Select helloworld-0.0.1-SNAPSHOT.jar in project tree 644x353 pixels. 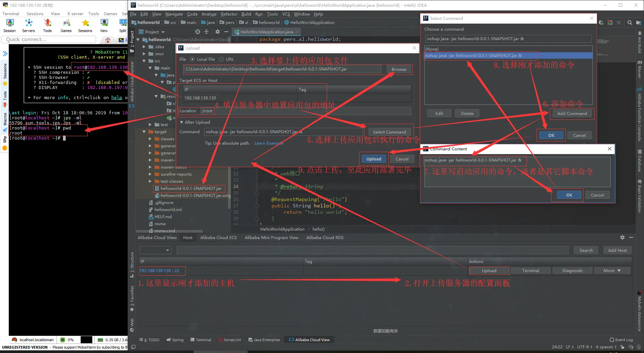(x=191, y=188)
